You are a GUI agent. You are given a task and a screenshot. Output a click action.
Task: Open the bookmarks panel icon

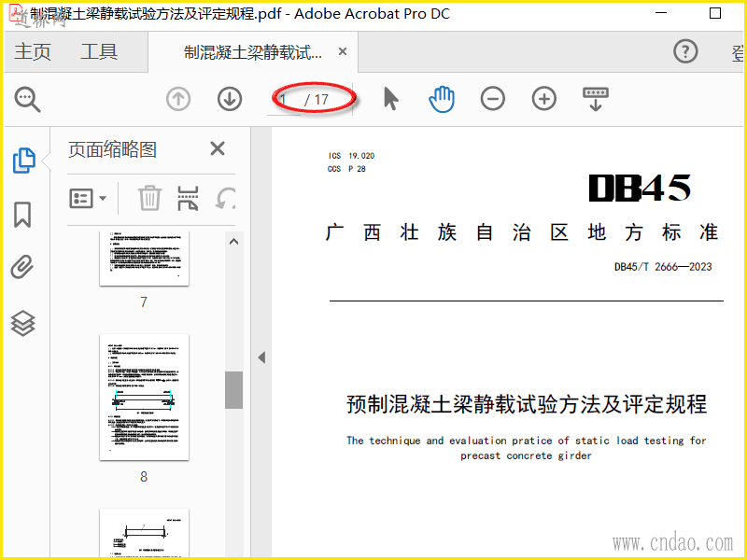pyautogui.click(x=22, y=215)
